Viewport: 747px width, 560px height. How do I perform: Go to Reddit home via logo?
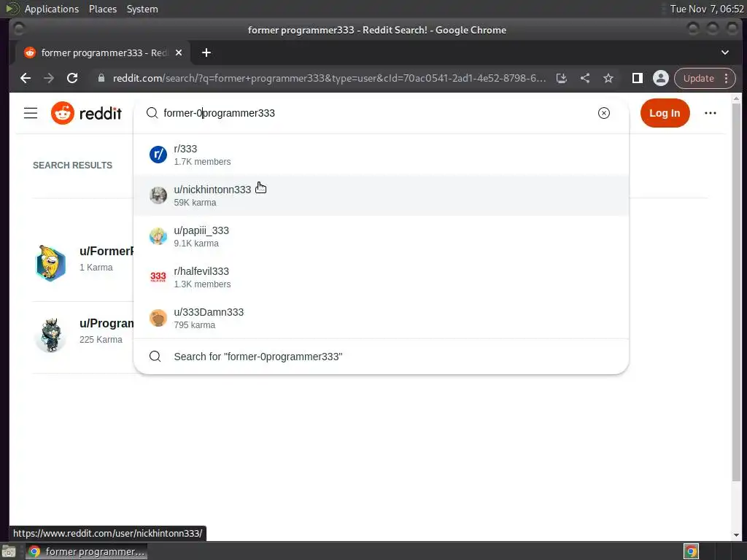point(86,113)
